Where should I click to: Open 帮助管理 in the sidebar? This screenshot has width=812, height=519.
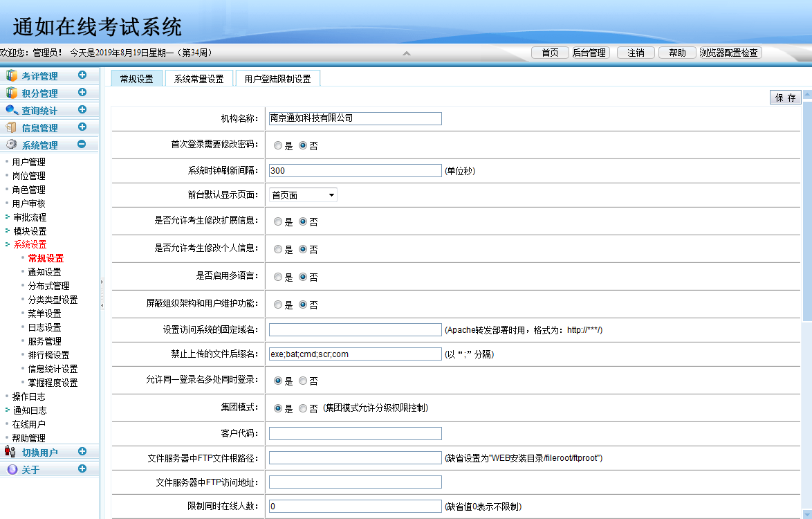tap(29, 438)
